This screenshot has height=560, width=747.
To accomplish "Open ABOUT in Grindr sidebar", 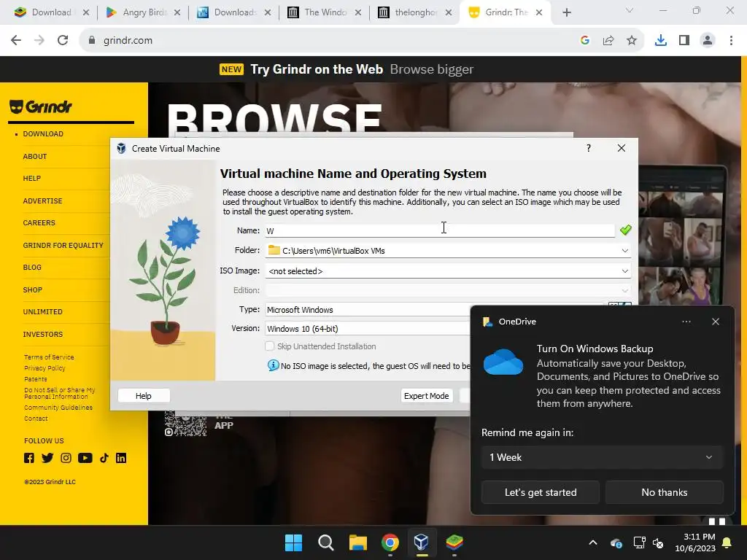I will click(35, 156).
